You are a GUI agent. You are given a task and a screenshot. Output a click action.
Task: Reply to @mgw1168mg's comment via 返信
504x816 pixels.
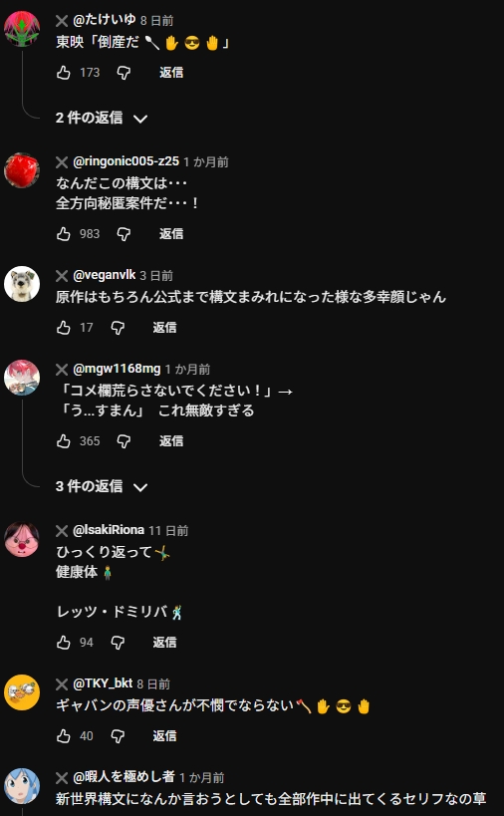pos(171,441)
